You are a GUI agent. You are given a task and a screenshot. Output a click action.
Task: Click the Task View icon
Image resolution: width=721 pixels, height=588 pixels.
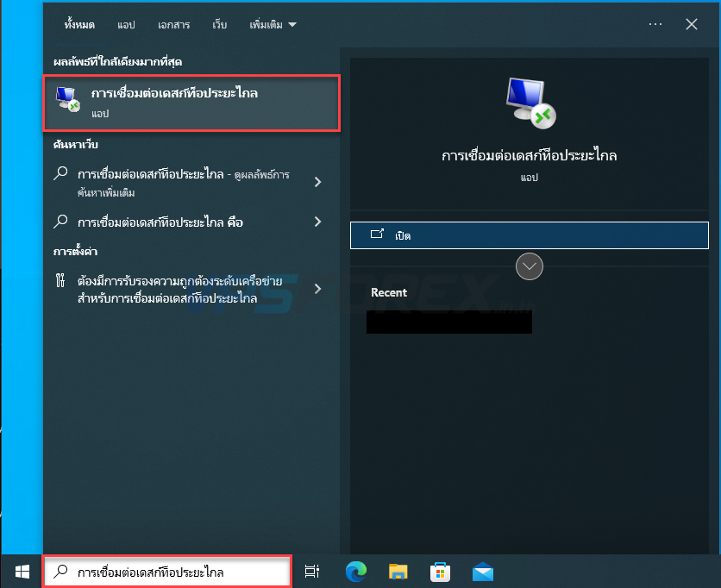312,572
